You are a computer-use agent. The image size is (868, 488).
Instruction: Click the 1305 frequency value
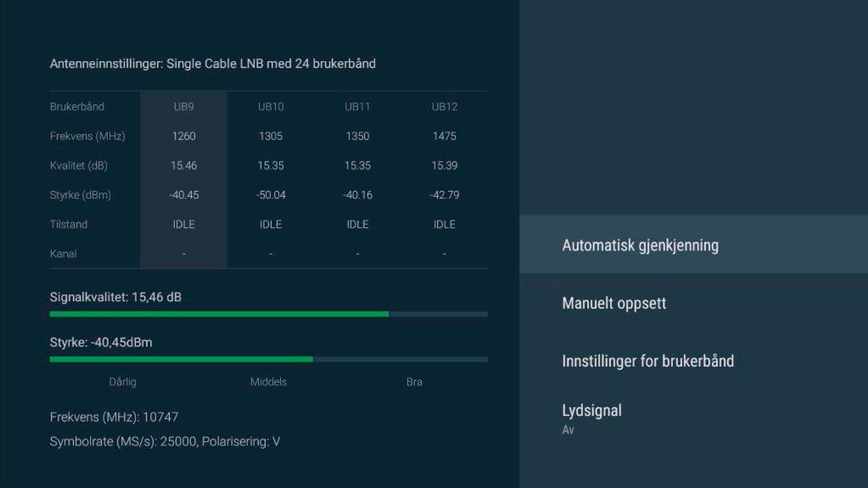click(x=270, y=136)
